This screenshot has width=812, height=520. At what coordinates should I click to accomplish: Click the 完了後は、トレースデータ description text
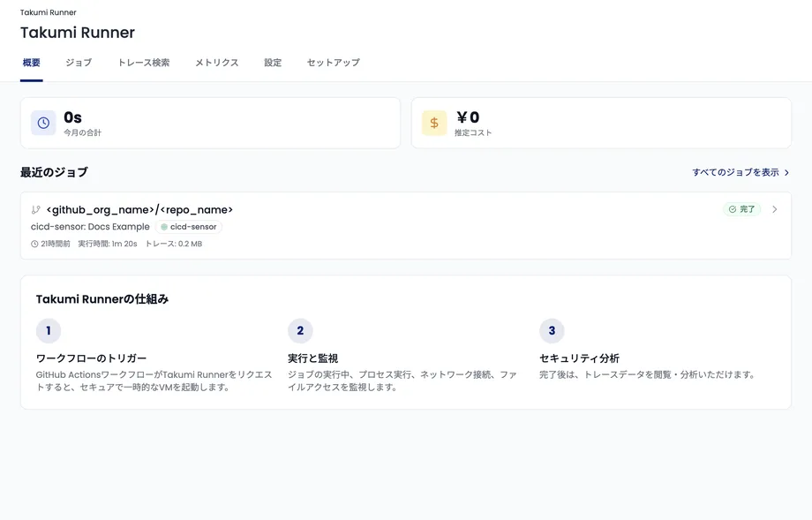click(648, 374)
